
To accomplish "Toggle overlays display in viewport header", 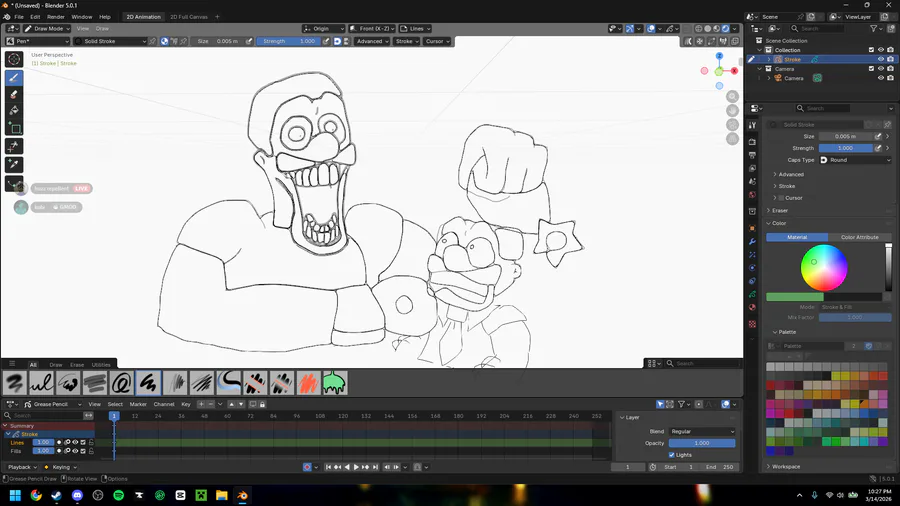I will 651,28.
